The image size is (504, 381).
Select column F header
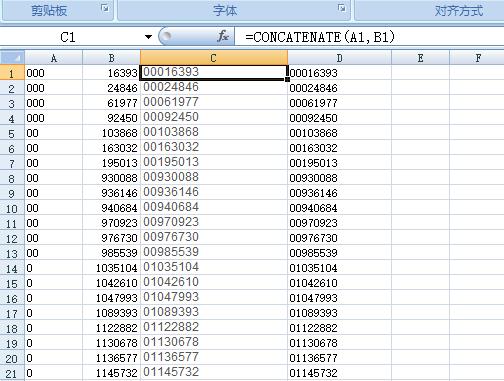point(477,58)
